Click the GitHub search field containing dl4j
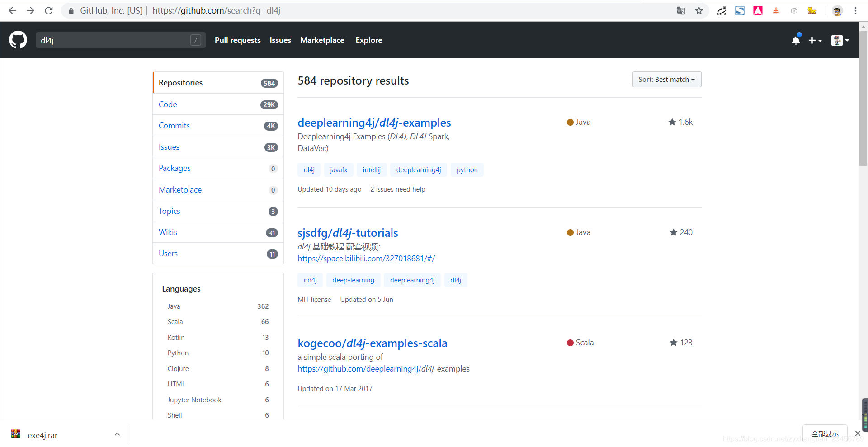868x447 pixels. [x=121, y=40]
